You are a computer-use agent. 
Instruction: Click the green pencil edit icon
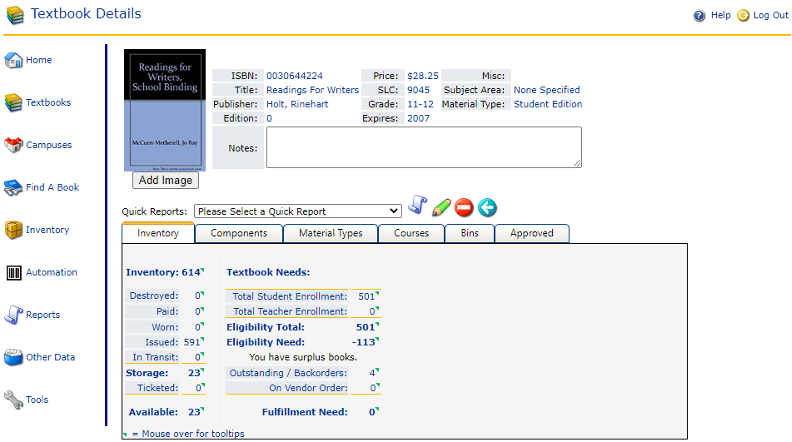tap(441, 208)
